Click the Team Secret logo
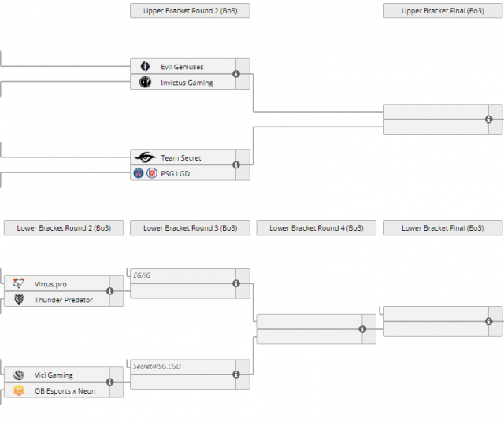The image size is (504, 425). [x=145, y=157]
